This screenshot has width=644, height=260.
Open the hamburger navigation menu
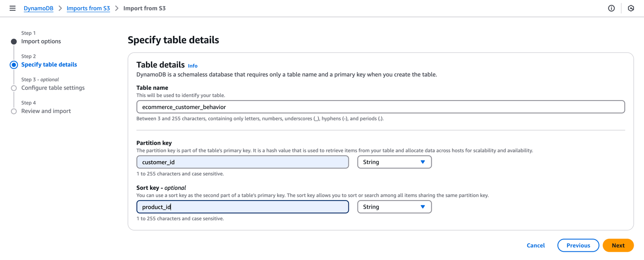click(13, 8)
